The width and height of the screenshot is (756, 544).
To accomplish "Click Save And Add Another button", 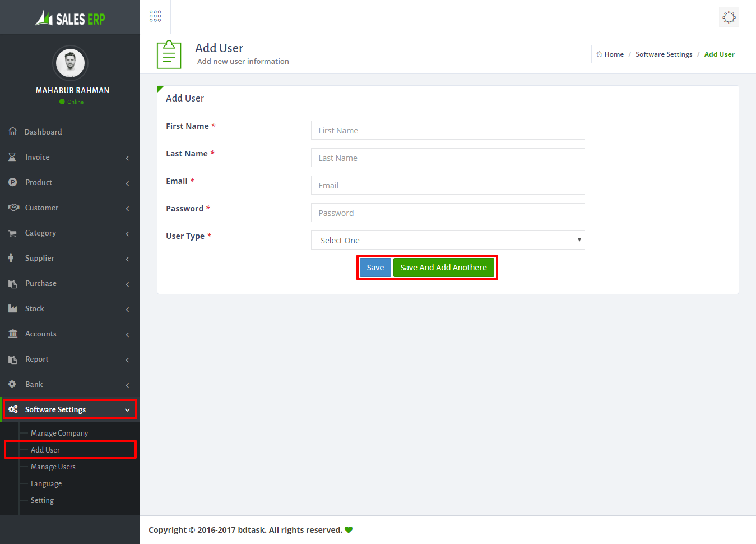I will click(x=443, y=268).
